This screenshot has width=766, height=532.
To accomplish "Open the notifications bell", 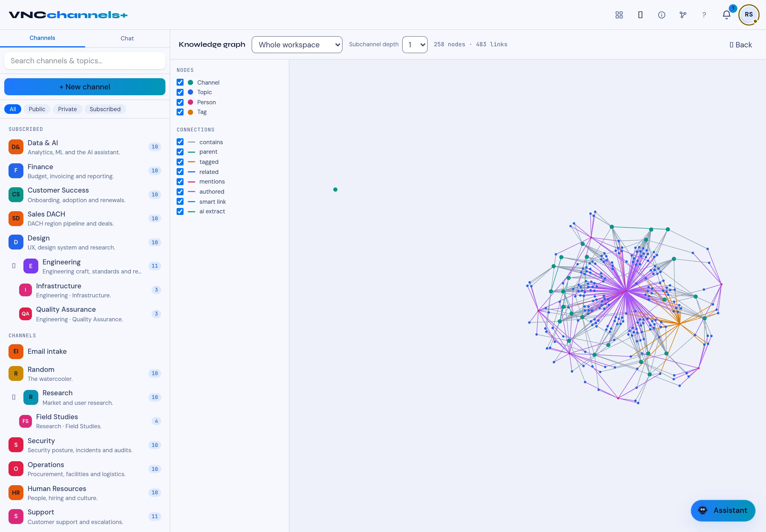I will click(727, 15).
